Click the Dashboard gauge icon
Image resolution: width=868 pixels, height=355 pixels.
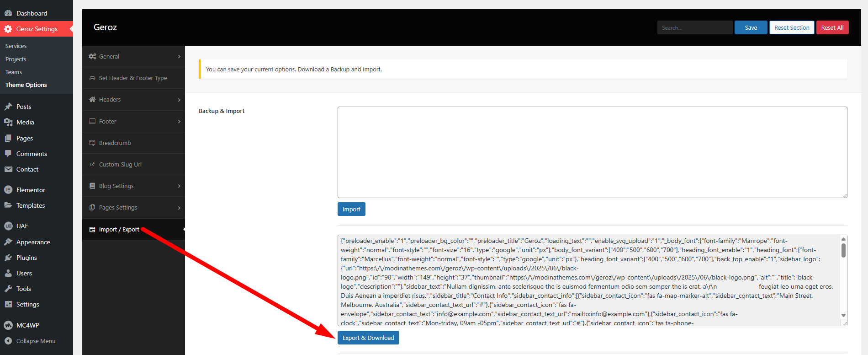[x=8, y=13]
